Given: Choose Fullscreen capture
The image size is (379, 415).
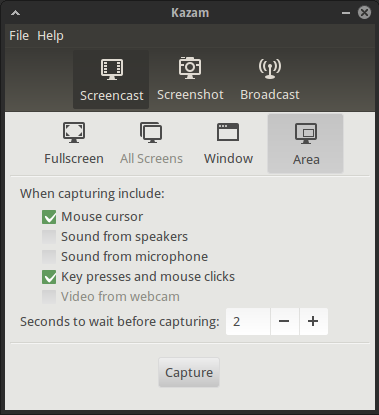Looking at the screenshot, I should [74, 143].
